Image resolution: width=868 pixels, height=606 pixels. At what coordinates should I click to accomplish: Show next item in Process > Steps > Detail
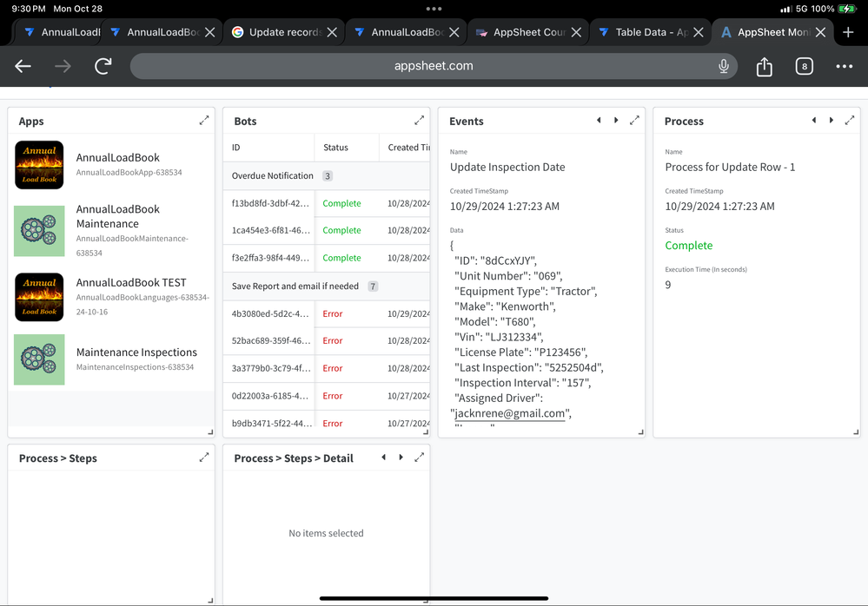coord(401,458)
